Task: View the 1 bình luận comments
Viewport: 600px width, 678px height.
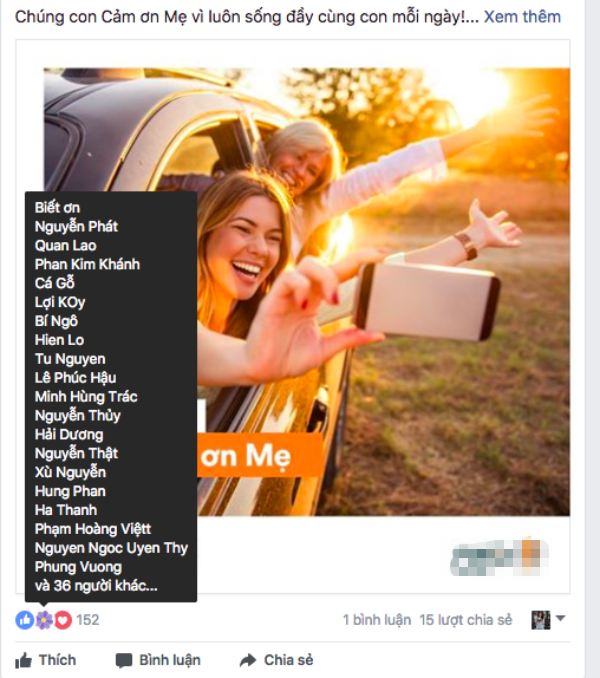Action: click(377, 620)
